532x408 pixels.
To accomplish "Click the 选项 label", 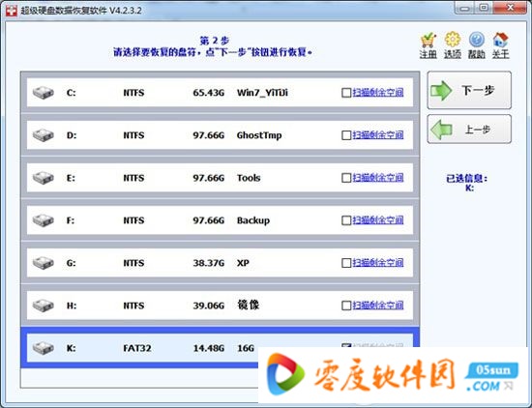I will [x=453, y=54].
